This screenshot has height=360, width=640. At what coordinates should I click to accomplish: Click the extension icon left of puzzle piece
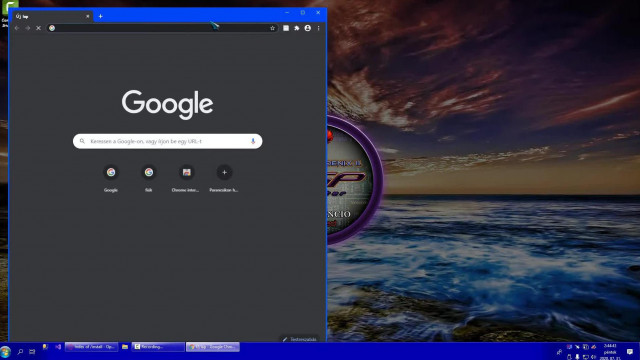(x=286, y=28)
